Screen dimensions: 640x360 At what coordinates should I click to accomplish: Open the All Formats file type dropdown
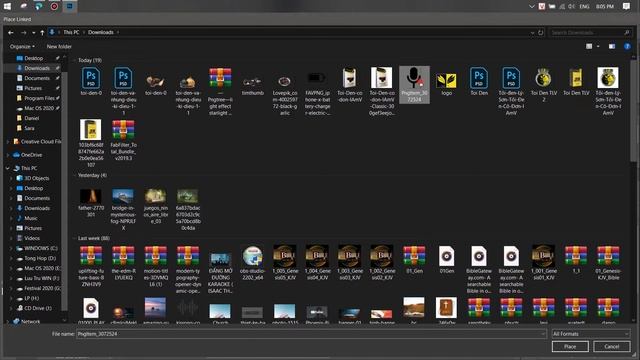tap(590, 334)
